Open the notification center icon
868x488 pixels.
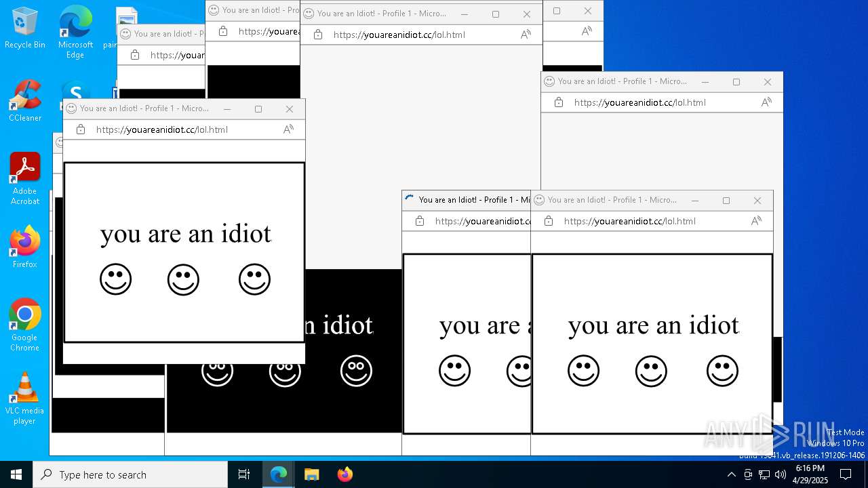tap(846, 474)
